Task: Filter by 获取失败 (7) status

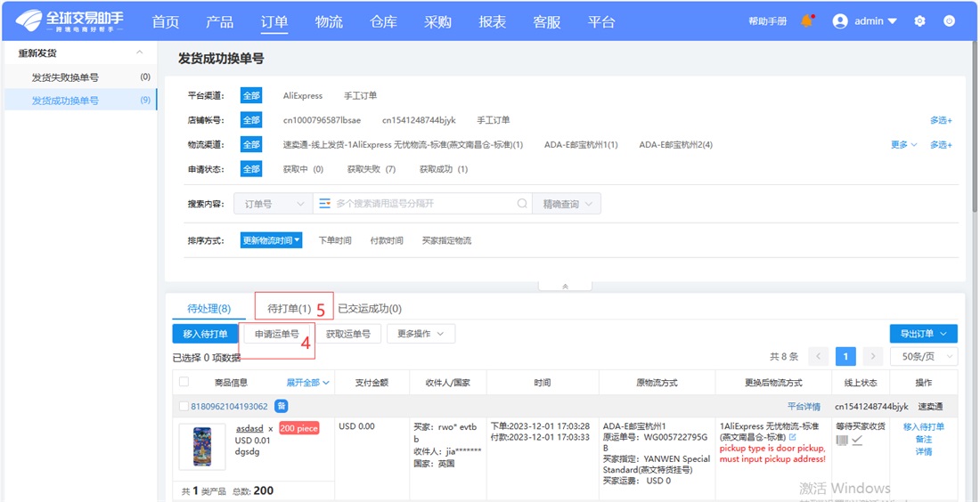Action: click(372, 169)
